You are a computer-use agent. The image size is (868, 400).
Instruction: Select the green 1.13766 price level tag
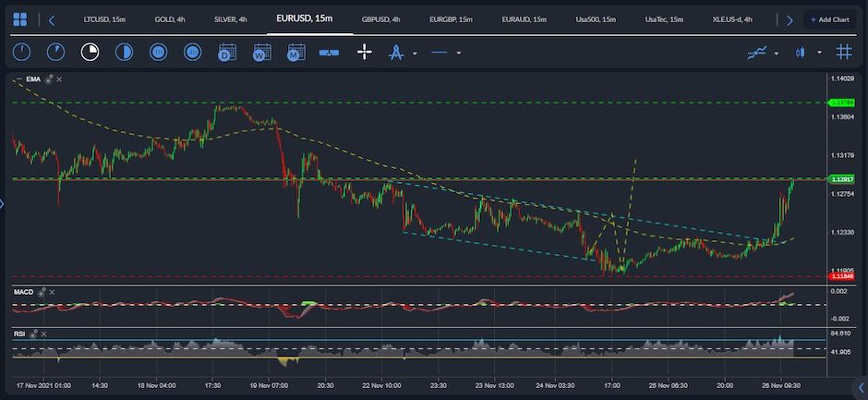pyautogui.click(x=839, y=103)
